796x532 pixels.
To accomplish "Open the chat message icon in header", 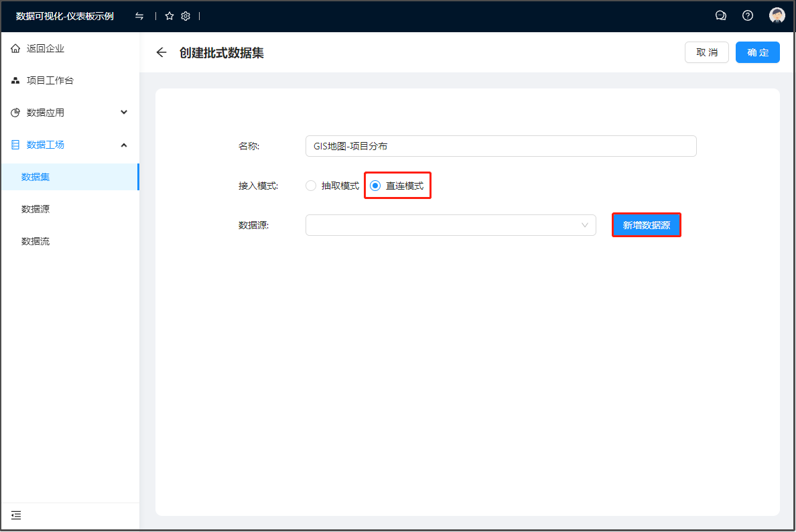I will point(721,16).
